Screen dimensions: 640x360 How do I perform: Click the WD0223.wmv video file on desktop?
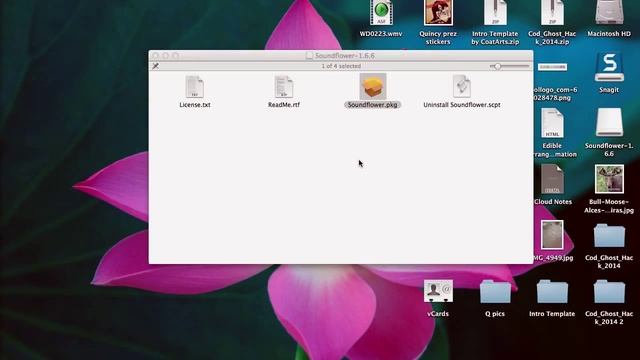coord(381,13)
